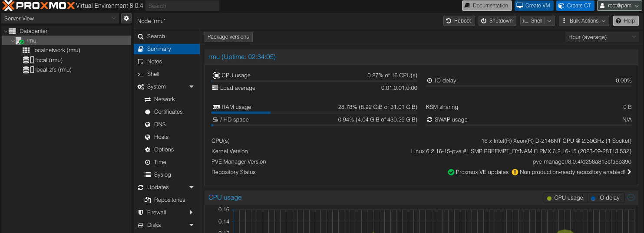Click the Updates refresh icon

(x=141, y=187)
